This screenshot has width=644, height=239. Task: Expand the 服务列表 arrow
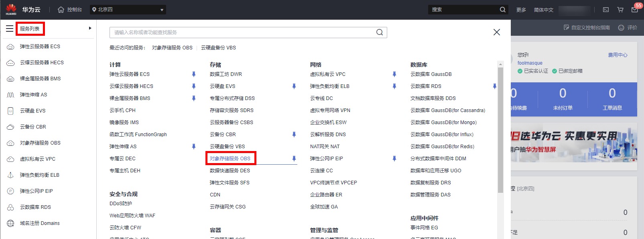[90, 28]
